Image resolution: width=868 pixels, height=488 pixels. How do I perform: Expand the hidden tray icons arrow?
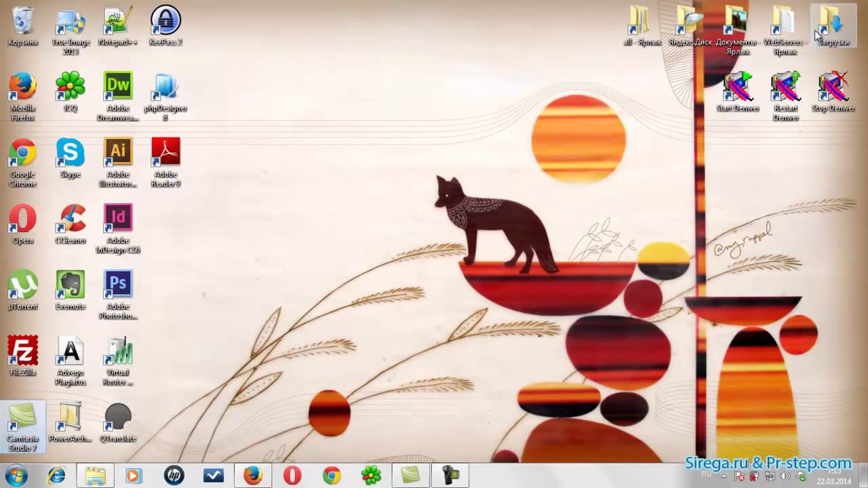[x=724, y=476]
